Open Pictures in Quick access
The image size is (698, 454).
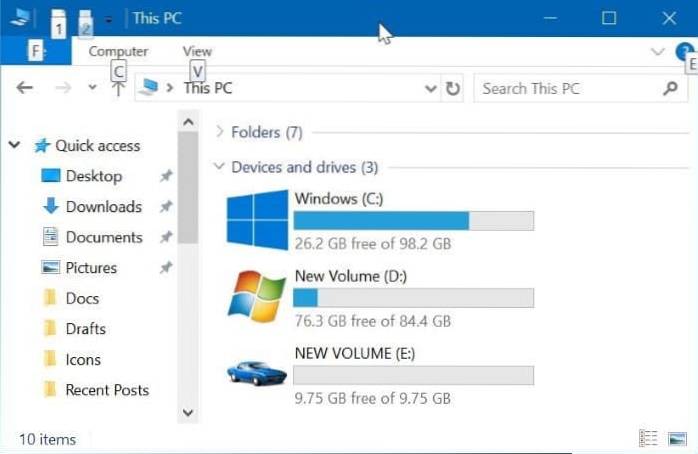[91, 268]
